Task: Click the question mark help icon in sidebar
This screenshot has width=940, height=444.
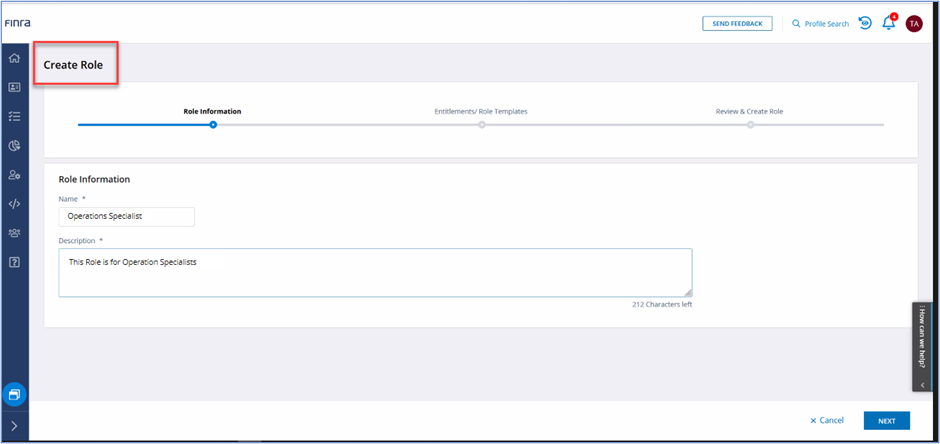Action: [x=14, y=262]
